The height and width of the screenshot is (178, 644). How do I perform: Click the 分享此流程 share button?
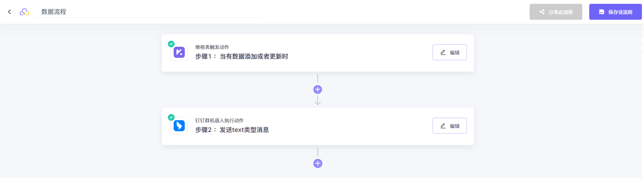(556, 12)
